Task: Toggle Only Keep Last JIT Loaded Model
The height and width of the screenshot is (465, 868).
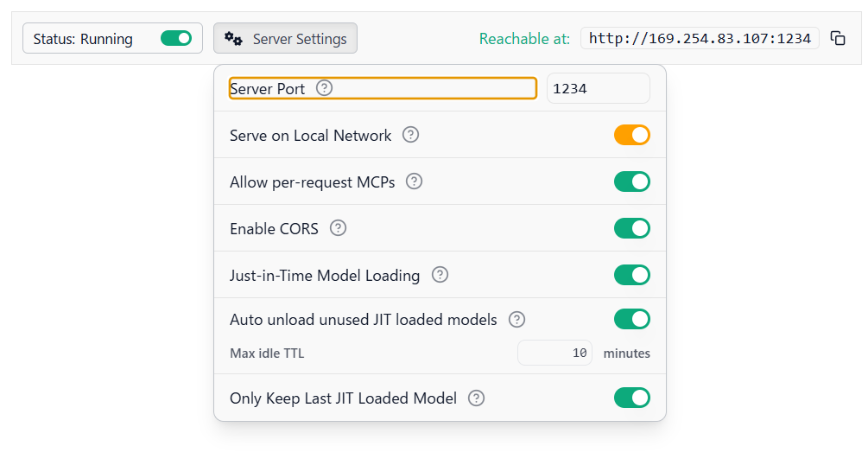Action: point(631,398)
